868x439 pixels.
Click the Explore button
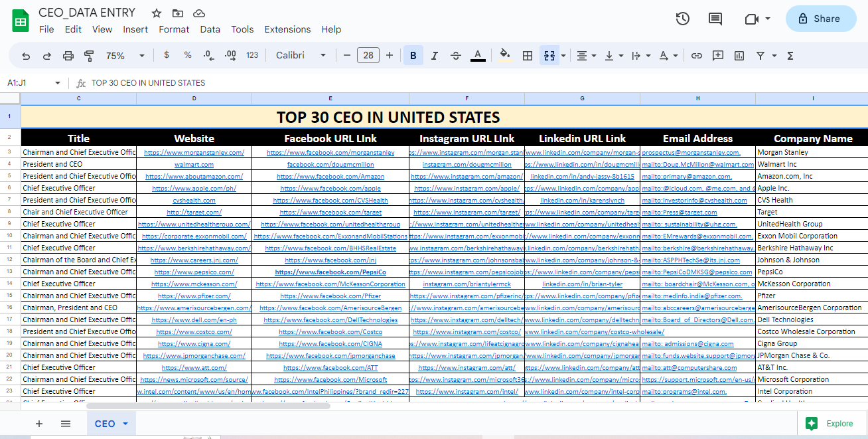click(830, 424)
